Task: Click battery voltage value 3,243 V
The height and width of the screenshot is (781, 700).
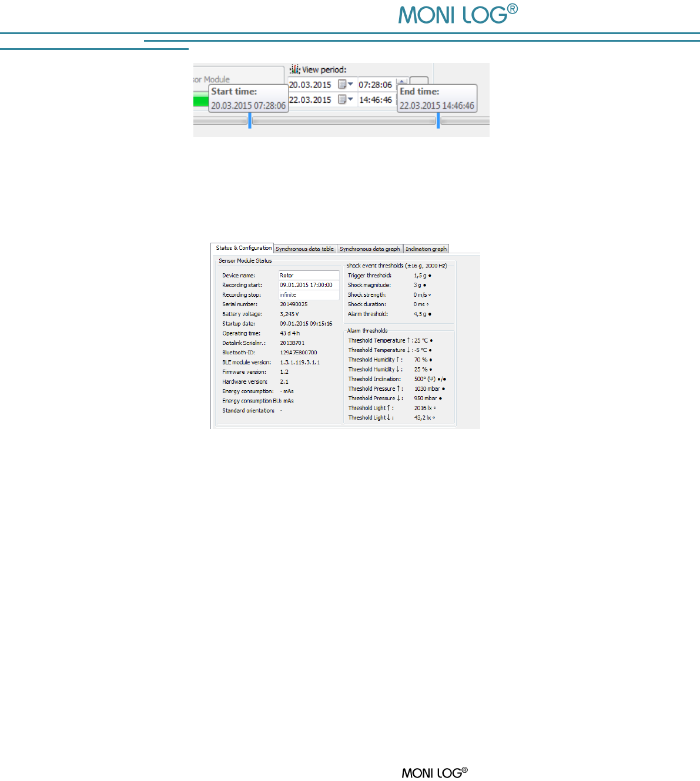Action: [x=289, y=314]
